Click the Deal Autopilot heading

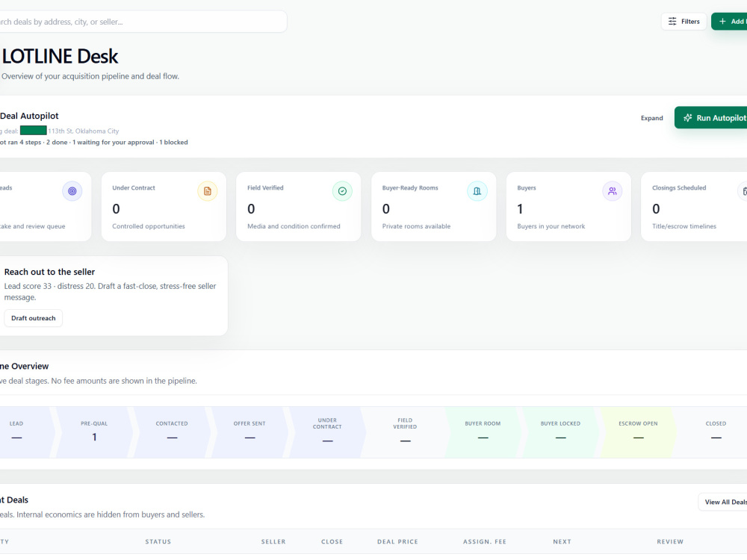pyautogui.click(x=29, y=116)
